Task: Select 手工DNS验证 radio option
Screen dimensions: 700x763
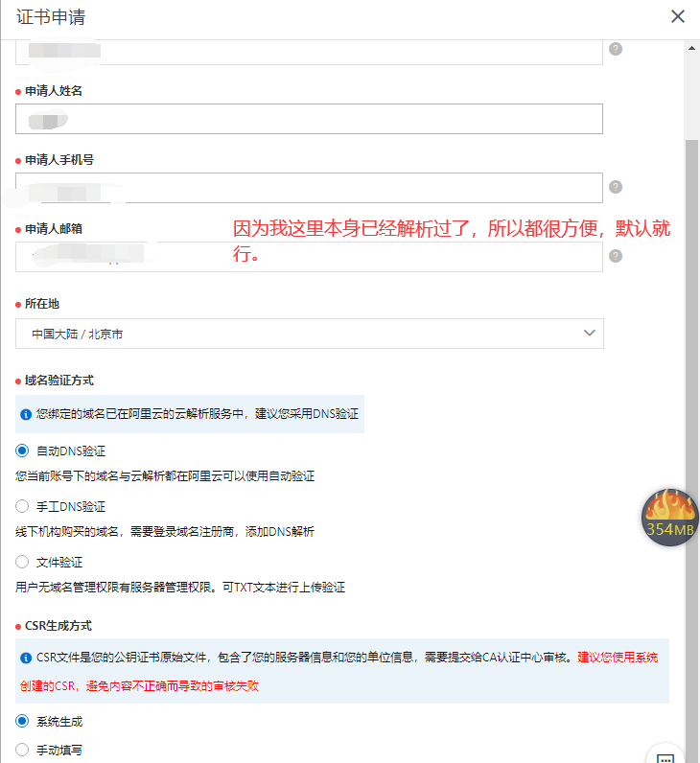Action: coord(22,506)
